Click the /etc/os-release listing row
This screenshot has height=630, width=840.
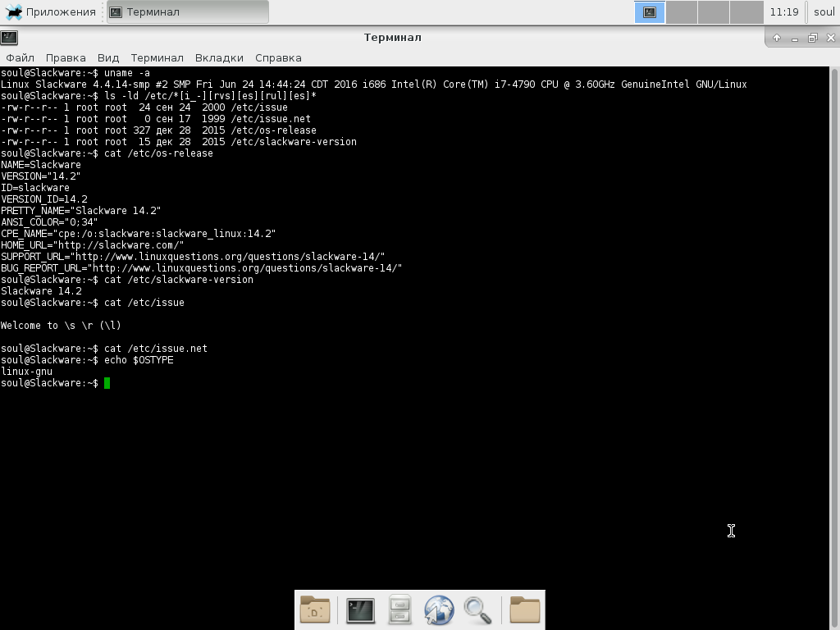click(158, 130)
